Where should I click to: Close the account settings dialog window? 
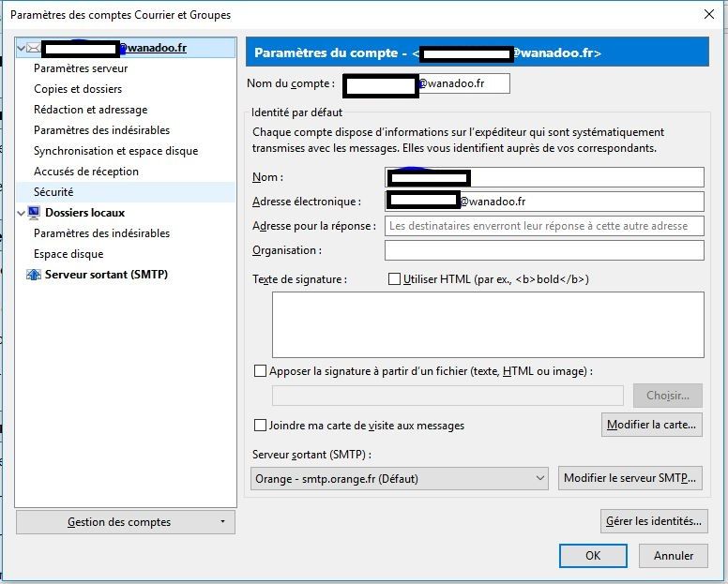[x=709, y=14]
